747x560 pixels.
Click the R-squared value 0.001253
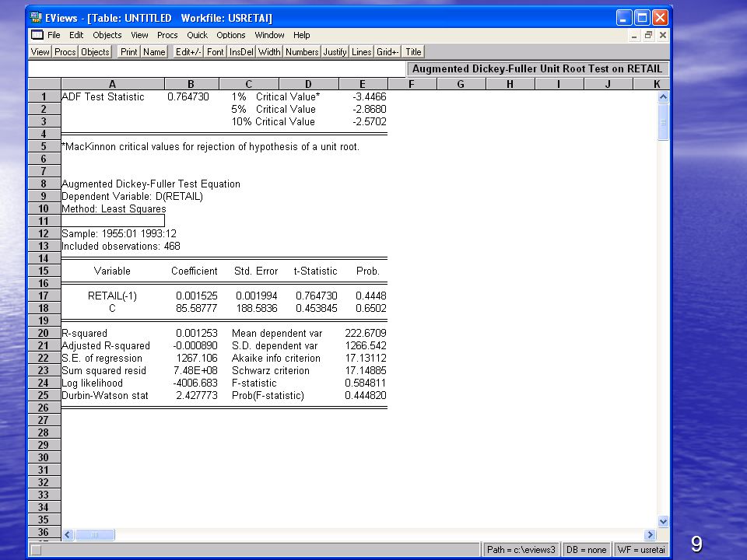pos(196,333)
